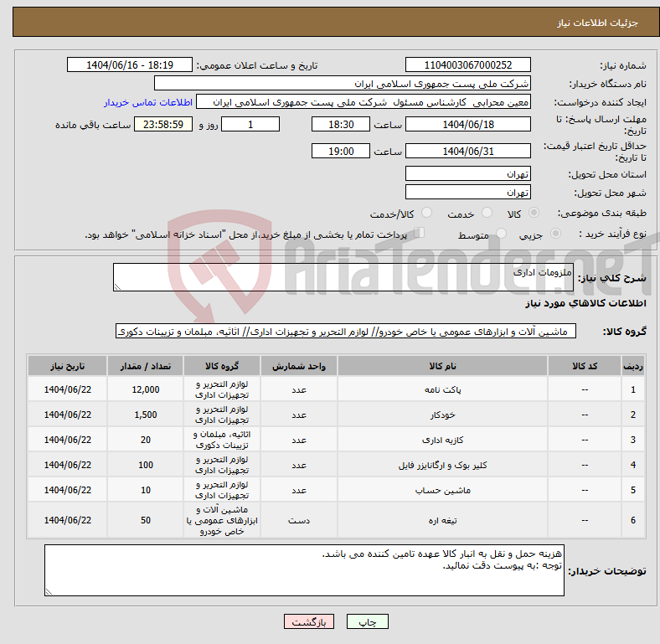
Task: Click the response deadline date 1404/06/18
Action: [x=467, y=125]
